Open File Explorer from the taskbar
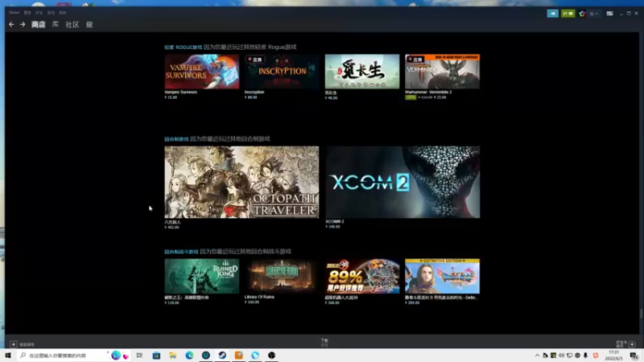644x362 pixels. (x=173, y=356)
